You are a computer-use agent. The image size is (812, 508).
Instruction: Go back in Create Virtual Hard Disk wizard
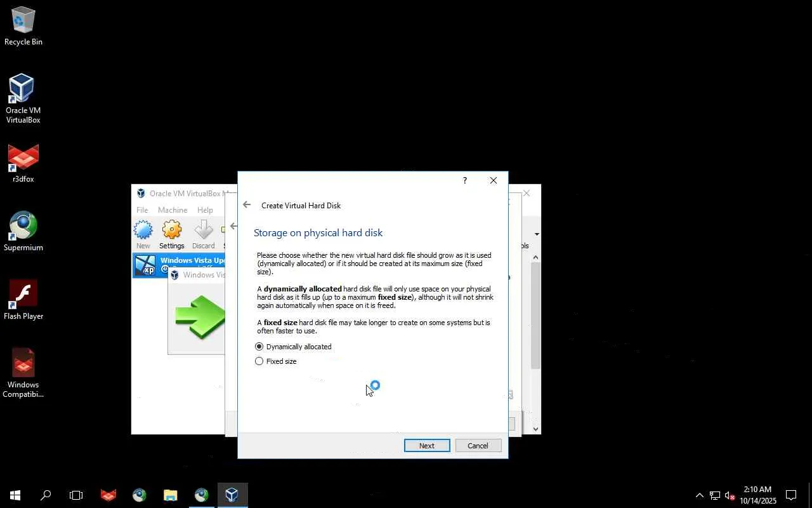point(247,204)
